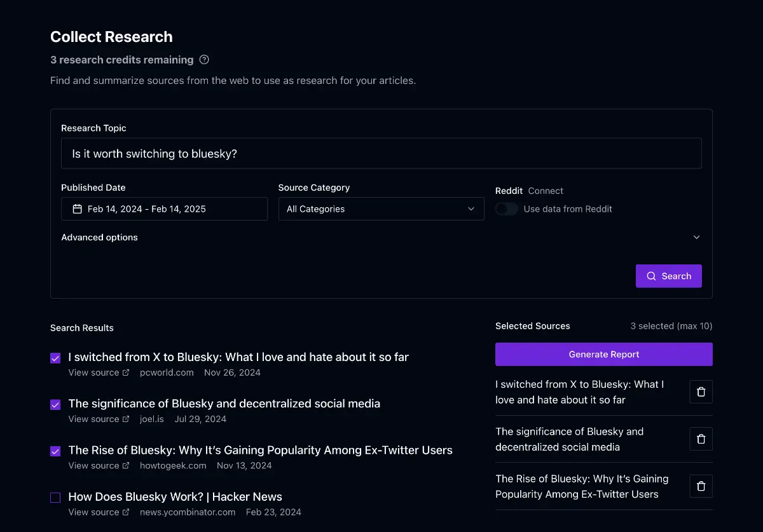Click 'The significance of Bluesky' result title
Image resolution: width=763 pixels, height=532 pixels.
coord(224,404)
